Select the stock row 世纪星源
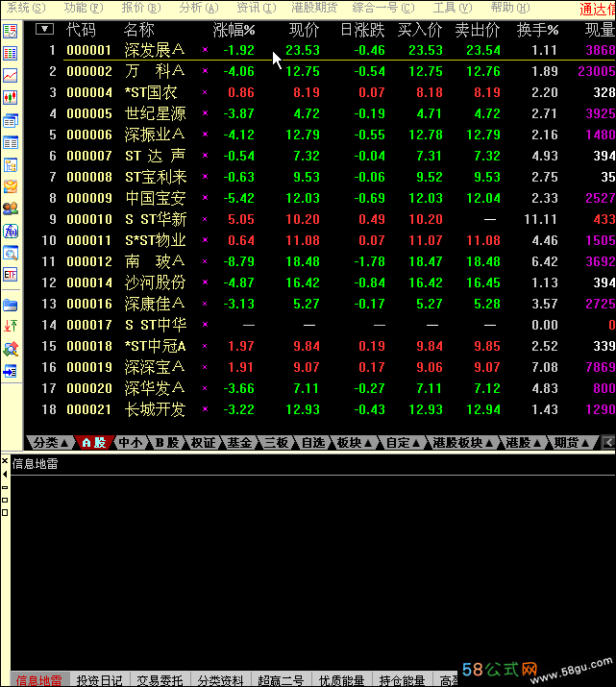 (x=320, y=113)
